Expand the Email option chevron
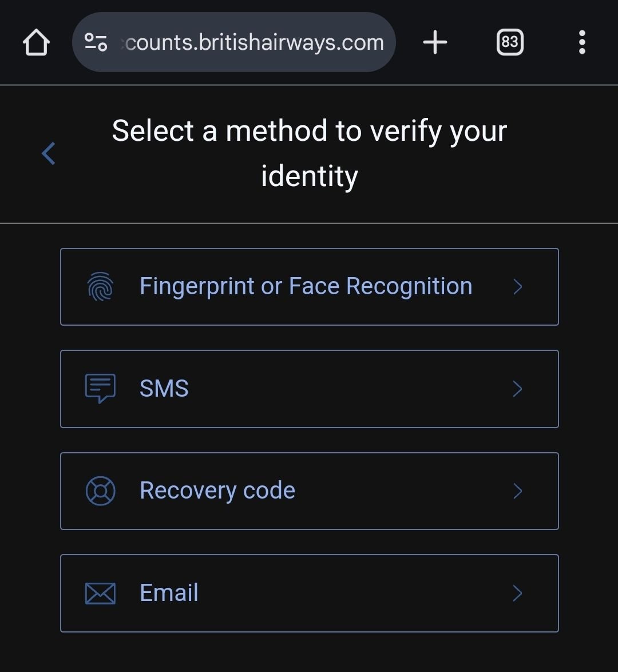 pos(518,593)
